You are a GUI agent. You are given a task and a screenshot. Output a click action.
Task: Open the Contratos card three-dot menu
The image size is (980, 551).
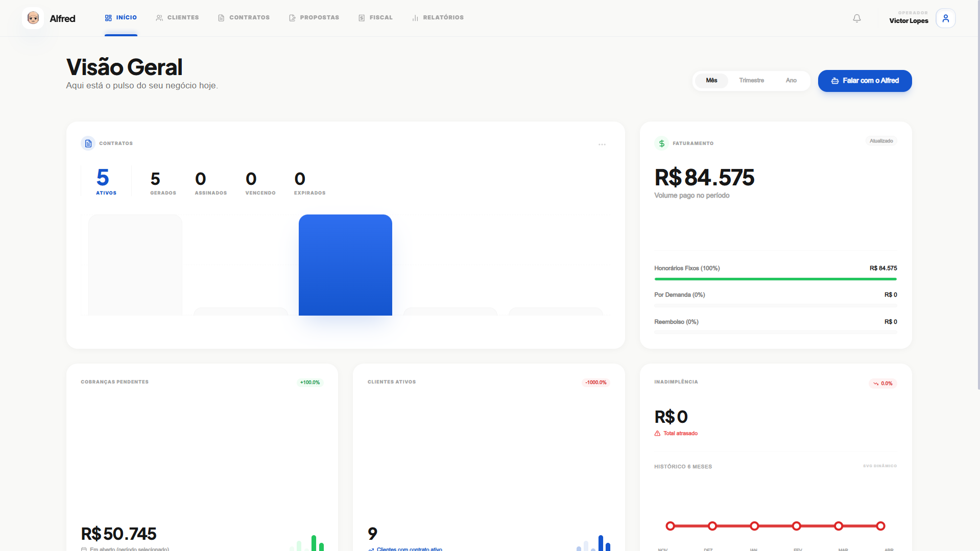602,145
